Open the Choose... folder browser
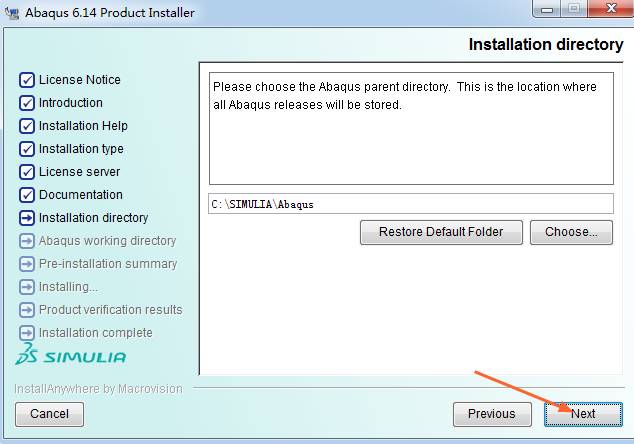The image size is (634, 444). click(x=571, y=232)
